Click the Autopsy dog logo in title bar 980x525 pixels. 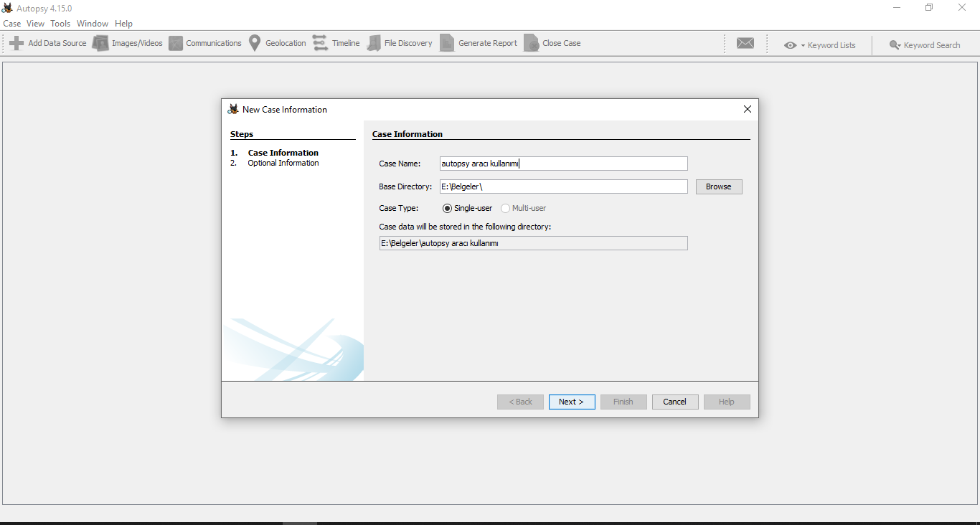[7, 8]
